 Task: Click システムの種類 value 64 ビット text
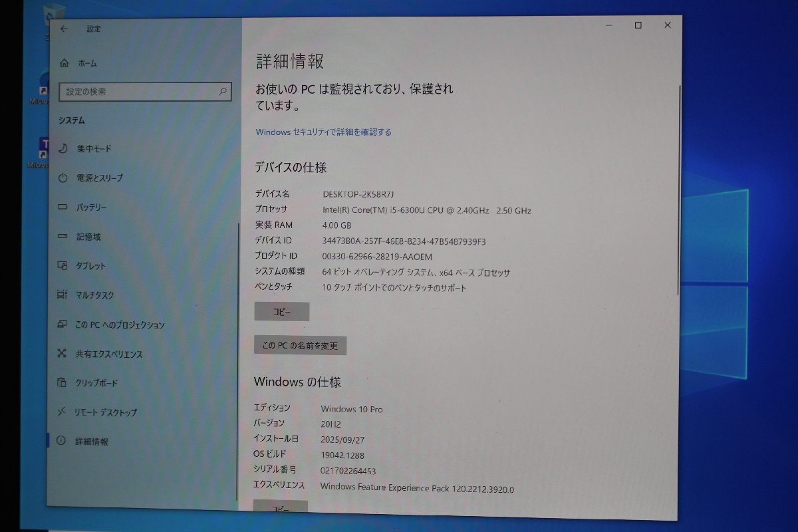pyautogui.click(x=416, y=273)
